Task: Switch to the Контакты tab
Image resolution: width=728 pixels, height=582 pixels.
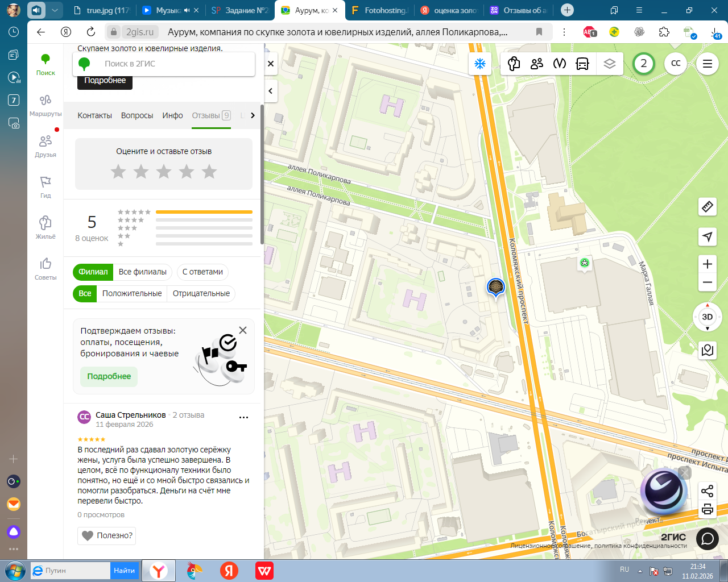Action: tap(94, 115)
